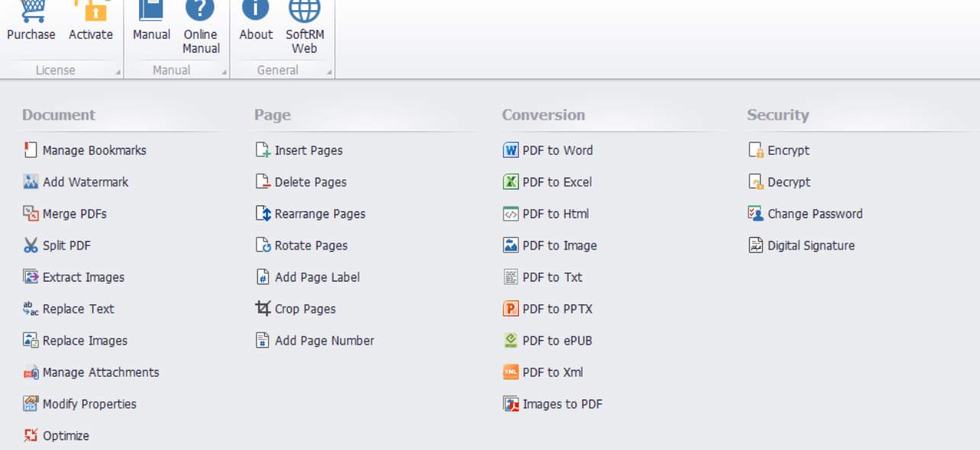Click the PDF to ePUB icon
The height and width of the screenshot is (450, 980).
coord(511,341)
